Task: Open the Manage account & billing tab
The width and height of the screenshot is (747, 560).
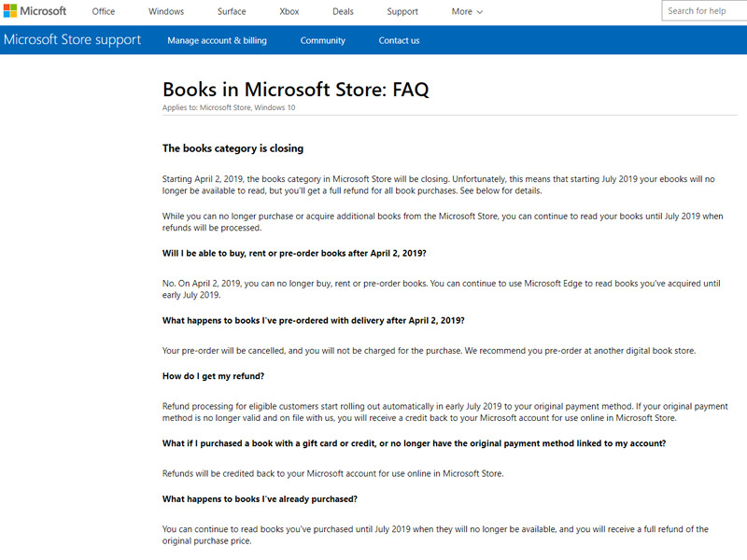Action: (217, 41)
